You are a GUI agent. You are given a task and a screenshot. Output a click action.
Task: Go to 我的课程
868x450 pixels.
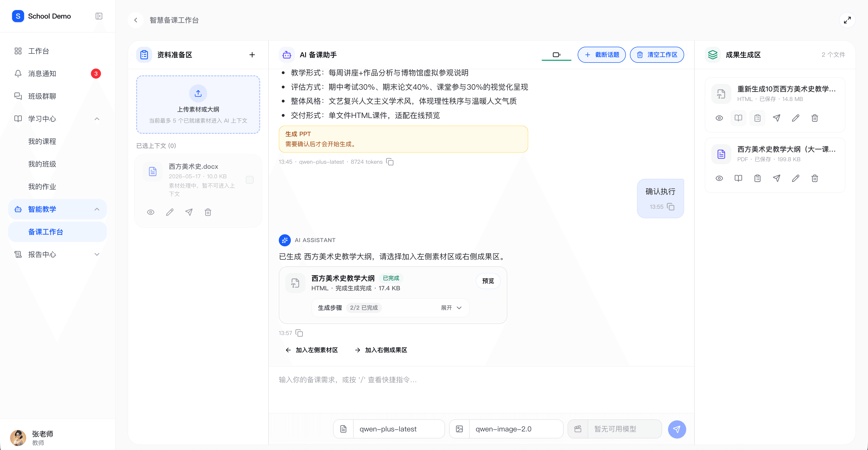[x=57, y=141]
